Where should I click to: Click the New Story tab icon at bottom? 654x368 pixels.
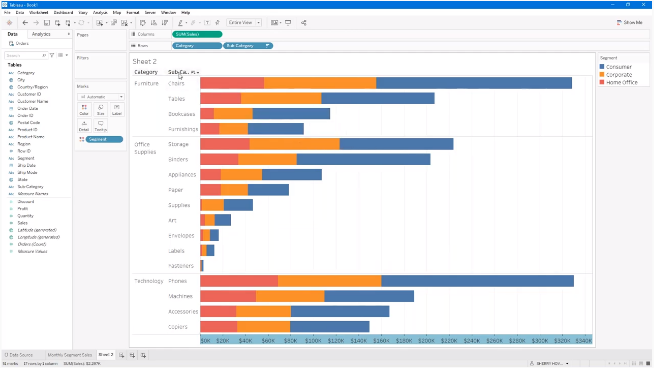[143, 355]
